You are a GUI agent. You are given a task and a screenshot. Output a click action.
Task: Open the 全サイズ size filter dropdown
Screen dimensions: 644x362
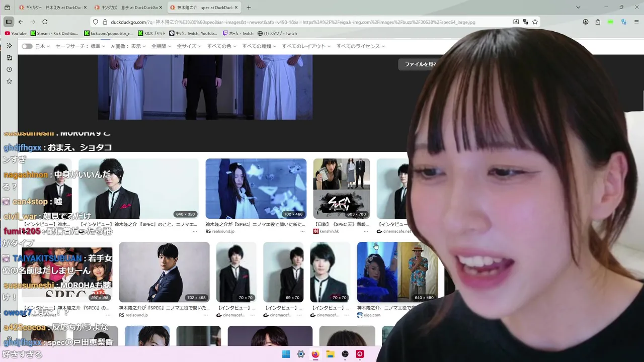[189, 46]
